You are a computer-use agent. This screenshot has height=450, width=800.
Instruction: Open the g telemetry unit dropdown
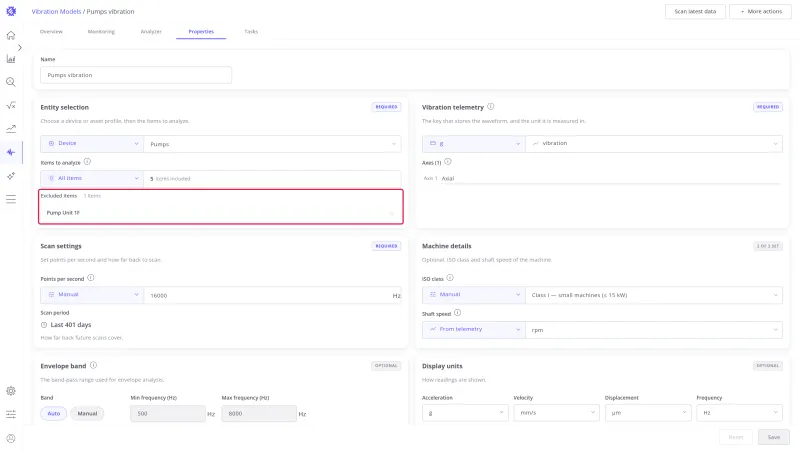pyautogui.click(x=473, y=143)
